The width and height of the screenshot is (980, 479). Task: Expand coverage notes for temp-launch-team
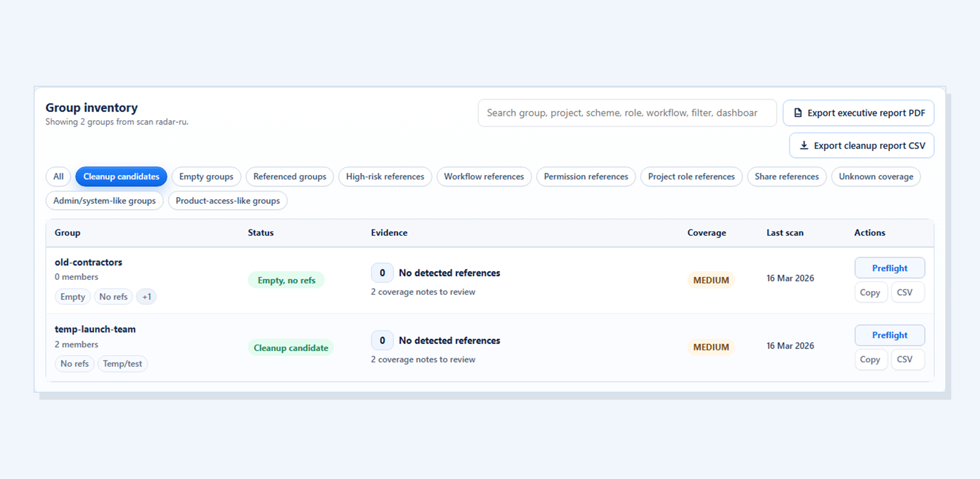click(423, 359)
